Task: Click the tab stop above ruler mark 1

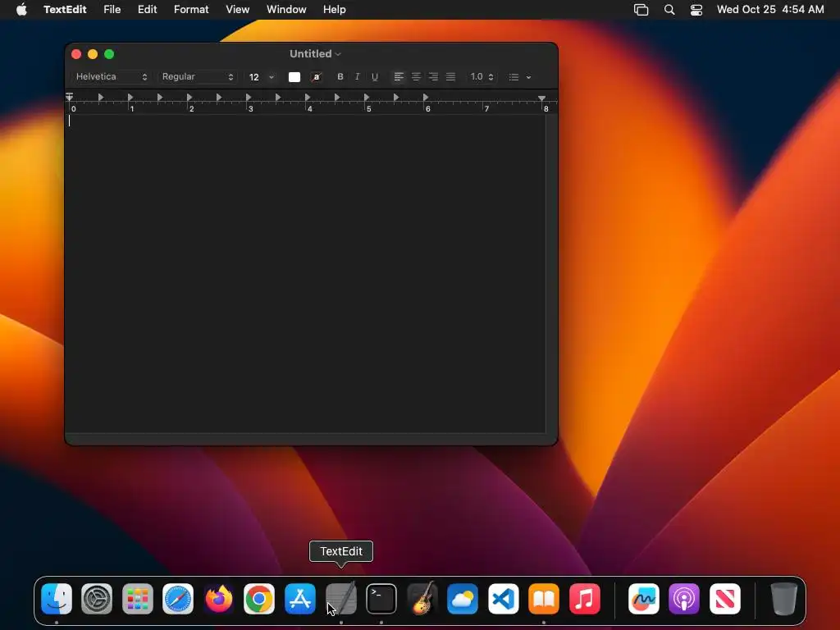Action: tap(130, 97)
